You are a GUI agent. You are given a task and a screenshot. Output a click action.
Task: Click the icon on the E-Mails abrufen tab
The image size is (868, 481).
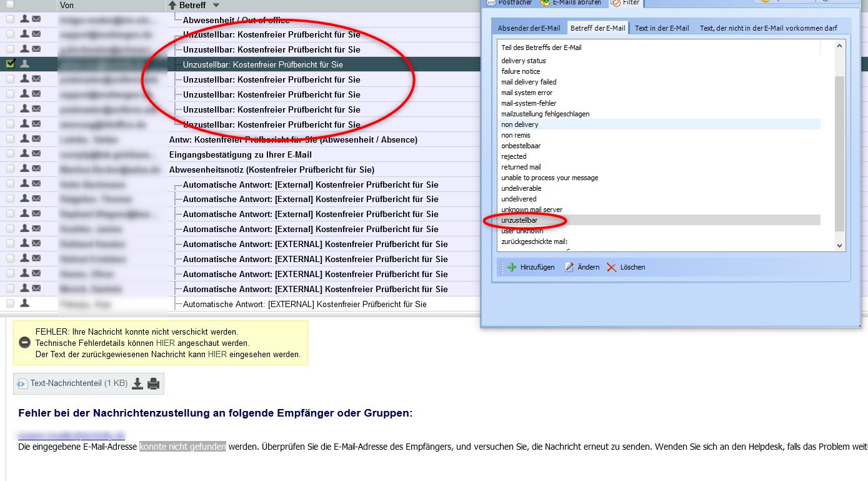[546, 3]
